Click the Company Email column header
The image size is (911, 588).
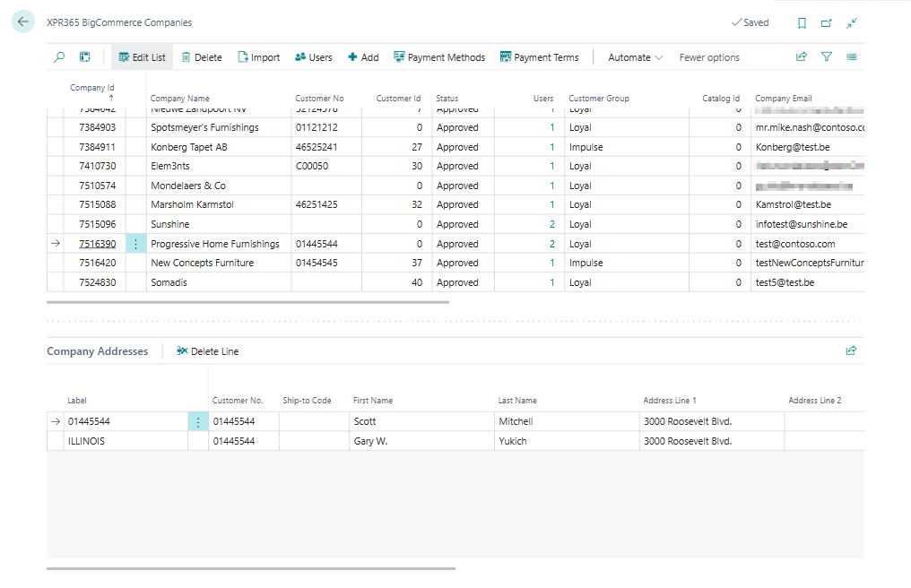(783, 99)
